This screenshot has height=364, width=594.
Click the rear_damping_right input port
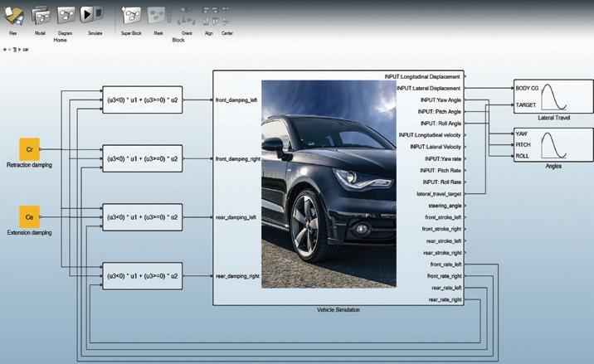pyautogui.click(x=237, y=276)
